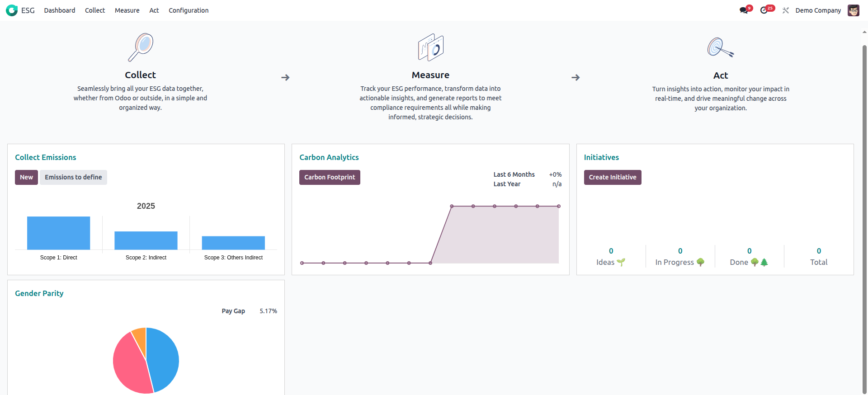
Task: Open the conversations chat bubble icon
Action: click(744, 10)
